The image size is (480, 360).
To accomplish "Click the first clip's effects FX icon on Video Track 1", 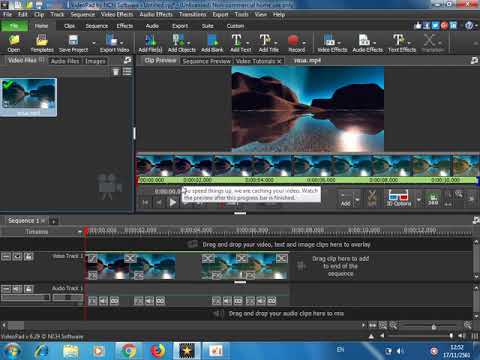I will [92, 276].
